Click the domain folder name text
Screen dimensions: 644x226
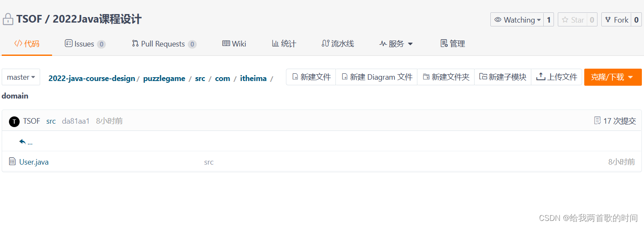click(x=15, y=96)
